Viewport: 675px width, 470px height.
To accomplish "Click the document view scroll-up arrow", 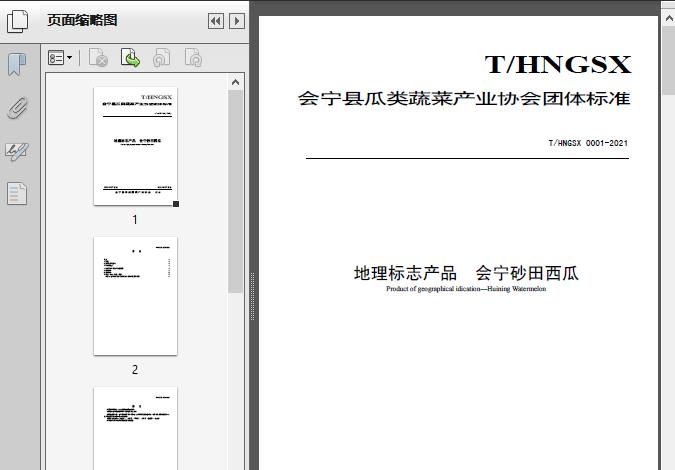I will coord(669,19).
